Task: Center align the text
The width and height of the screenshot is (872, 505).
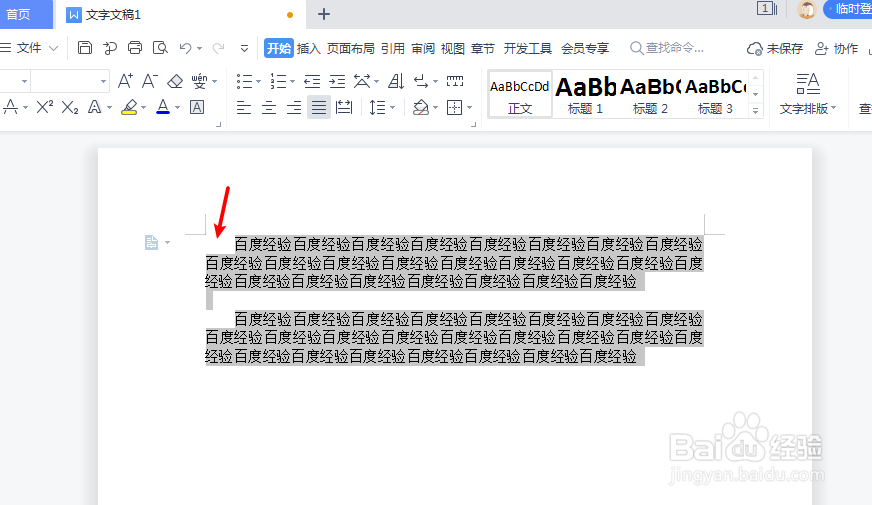Action: 269,107
